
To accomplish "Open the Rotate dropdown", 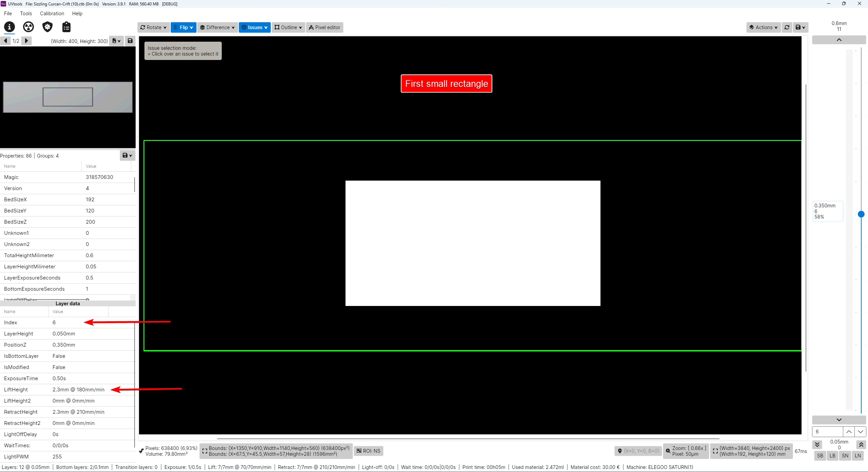I will tap(153, 27).
